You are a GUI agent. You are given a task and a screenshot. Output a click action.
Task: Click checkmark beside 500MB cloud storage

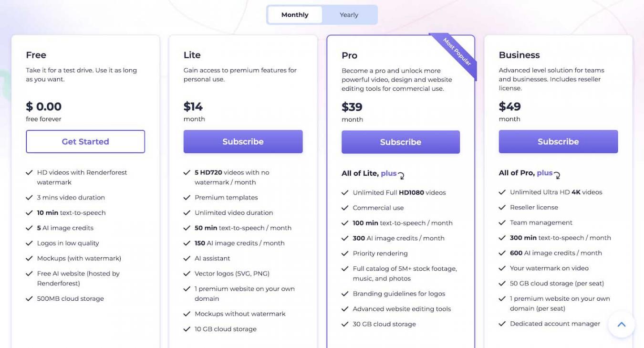point(29,299)
